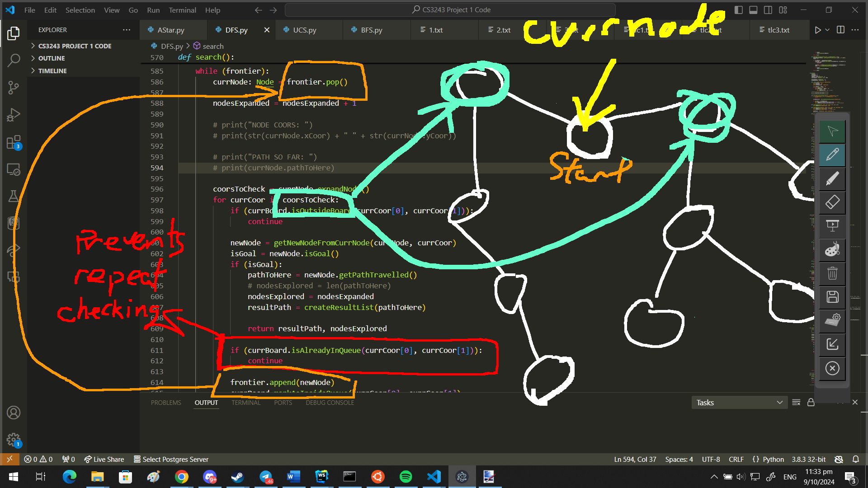The width and height of the screenshot is (868, 488).
Task: Change language mode from Python
Action: pyautogui.click(x=773, y=459)
